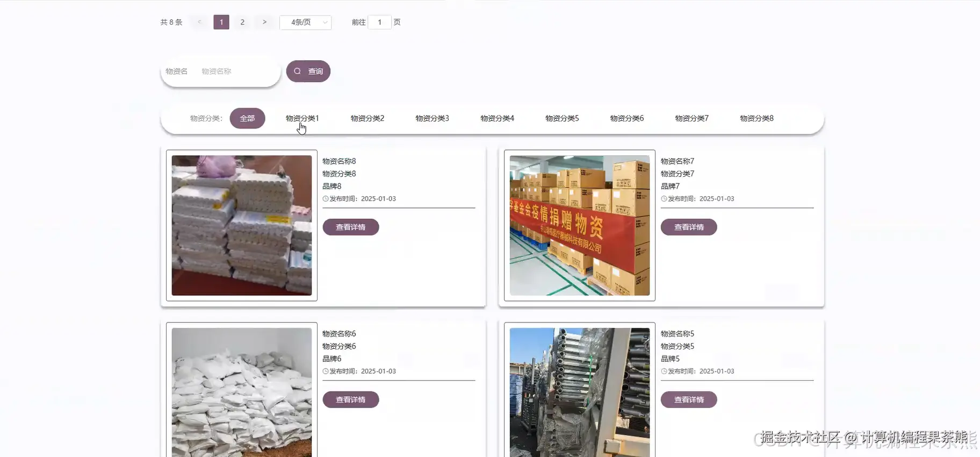The height and width of the screenshot is (457, 980).
Task: Click the 物资名称8 product image
Action: point(242,225)
